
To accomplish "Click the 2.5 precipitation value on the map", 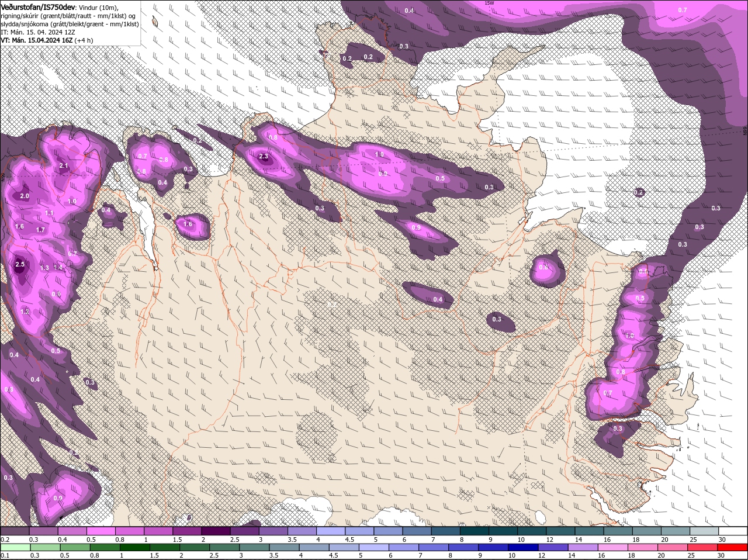I will tap(20, 265).
